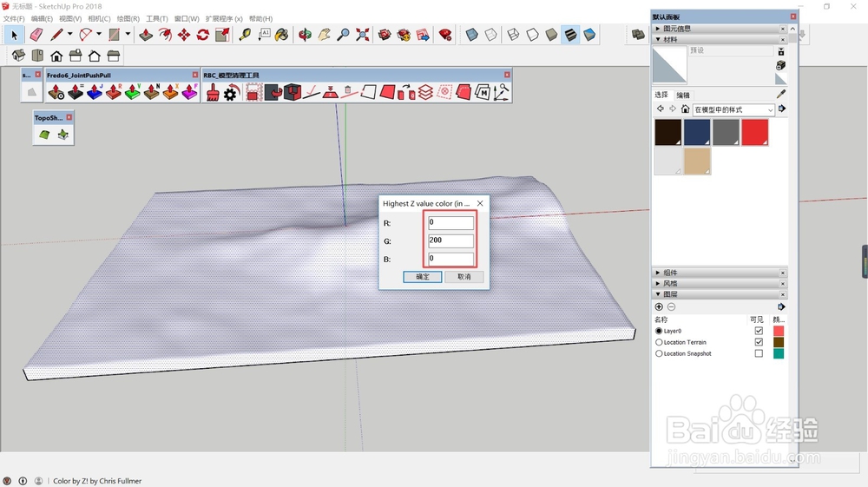Switch to the 选择 materials tab

click(661, 95)
